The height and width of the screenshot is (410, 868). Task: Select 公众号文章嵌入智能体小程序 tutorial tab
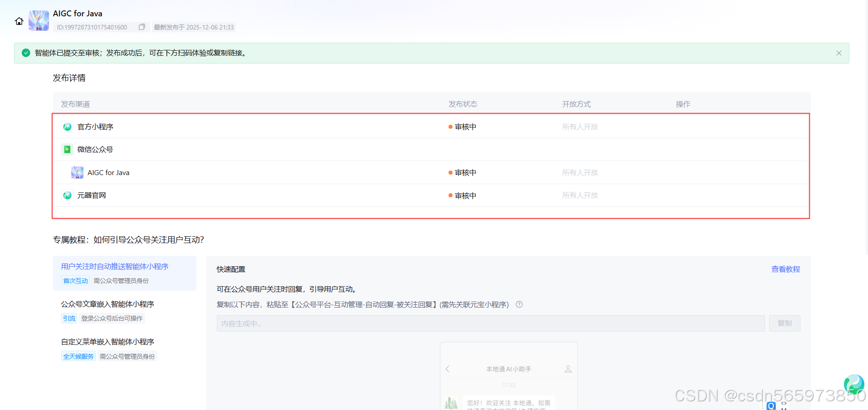[108, 304]
